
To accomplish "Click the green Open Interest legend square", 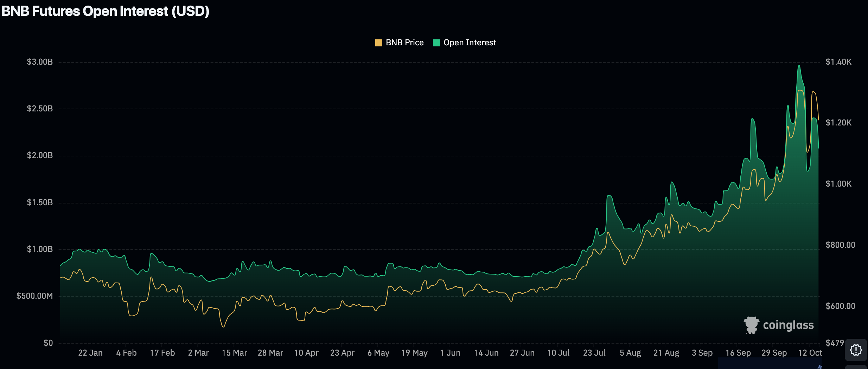I will (436, 43).
